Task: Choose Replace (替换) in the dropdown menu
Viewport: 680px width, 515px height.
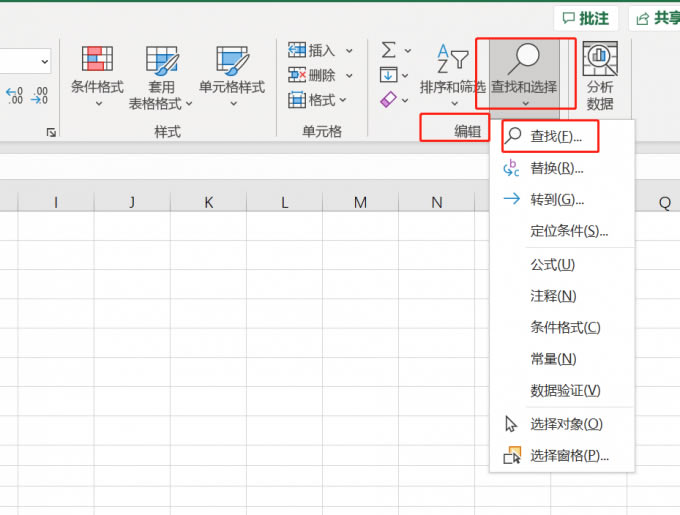Action: pos(557,168)
